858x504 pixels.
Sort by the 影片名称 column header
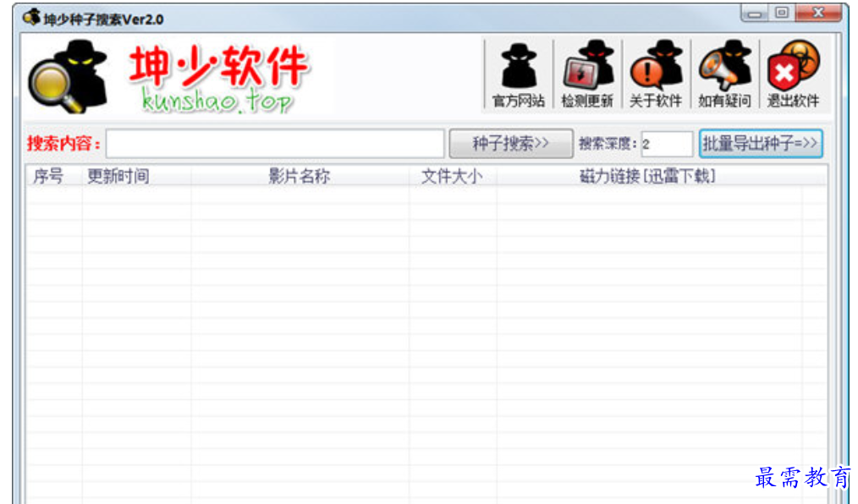pos(300,176)
